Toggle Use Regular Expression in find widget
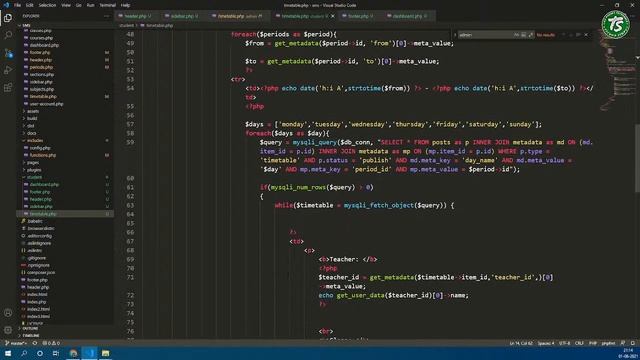 tap(531, 35)
